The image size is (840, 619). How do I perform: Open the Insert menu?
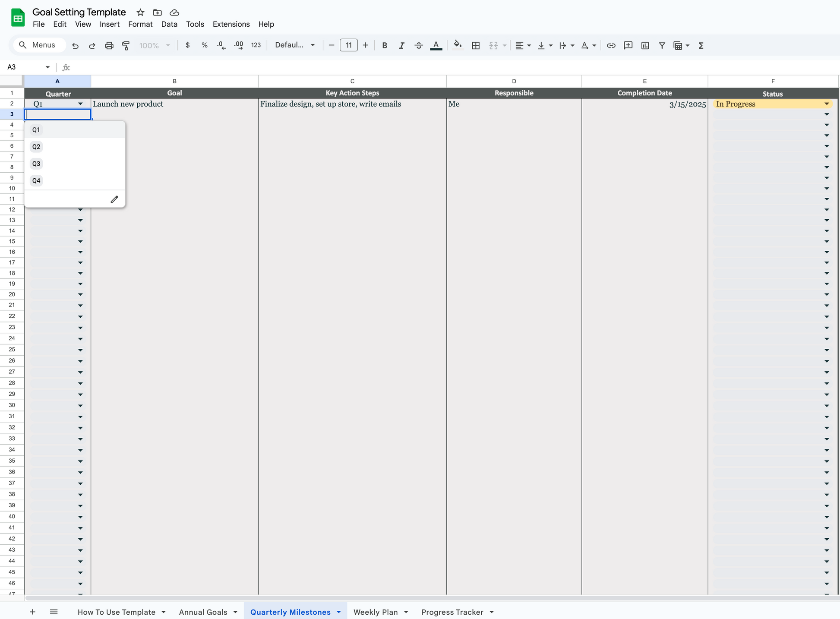(110, 24)
